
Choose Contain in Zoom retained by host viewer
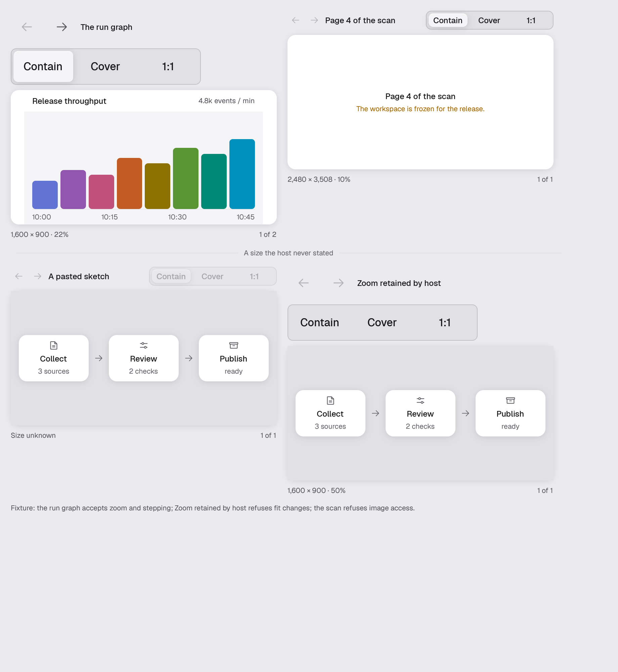pyautogui.click(x=320, y=323)
